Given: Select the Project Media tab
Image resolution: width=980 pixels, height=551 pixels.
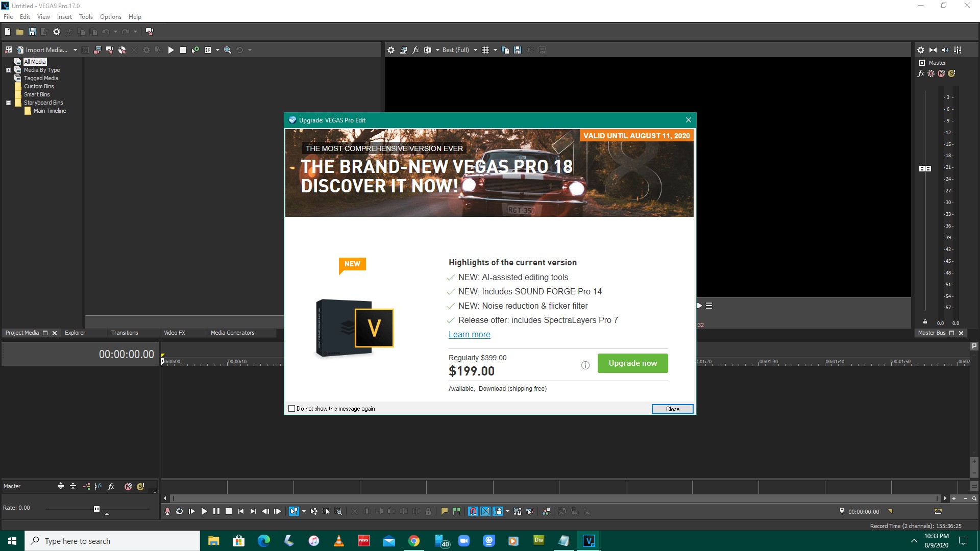Looking at the screenshot, I should coord(23,332).
